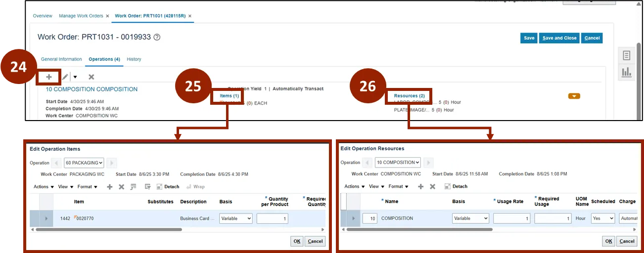Click the resource sequence field showing 10
644x253 pixels.
click(x=370, y=218)
